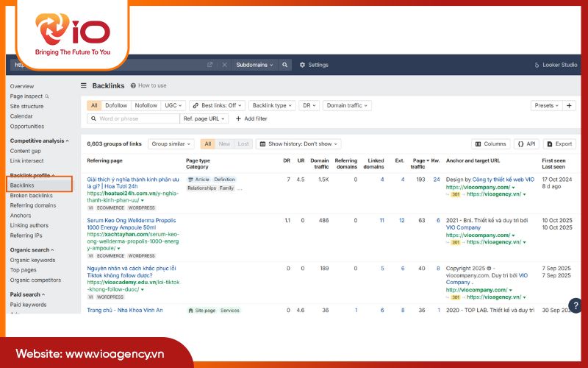Screen dimensions: 588x368
Task: Clear the URL with the X icon
Action: pos(224,65)
